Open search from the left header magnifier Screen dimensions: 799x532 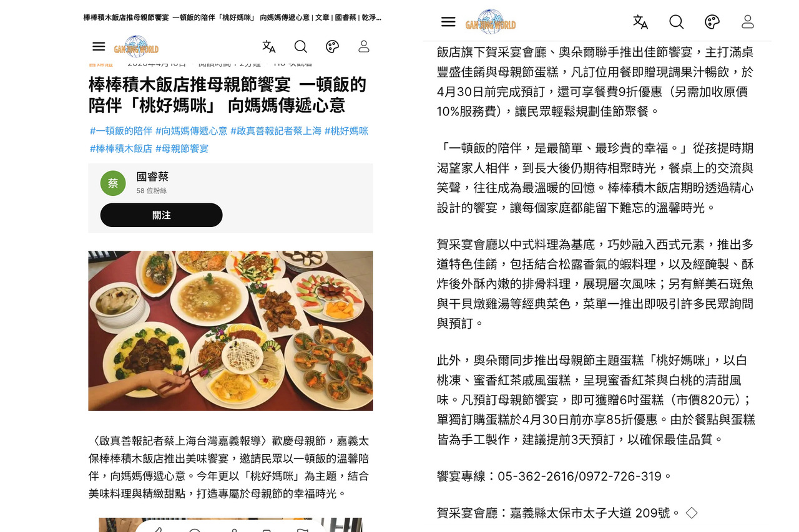point(301,47)
